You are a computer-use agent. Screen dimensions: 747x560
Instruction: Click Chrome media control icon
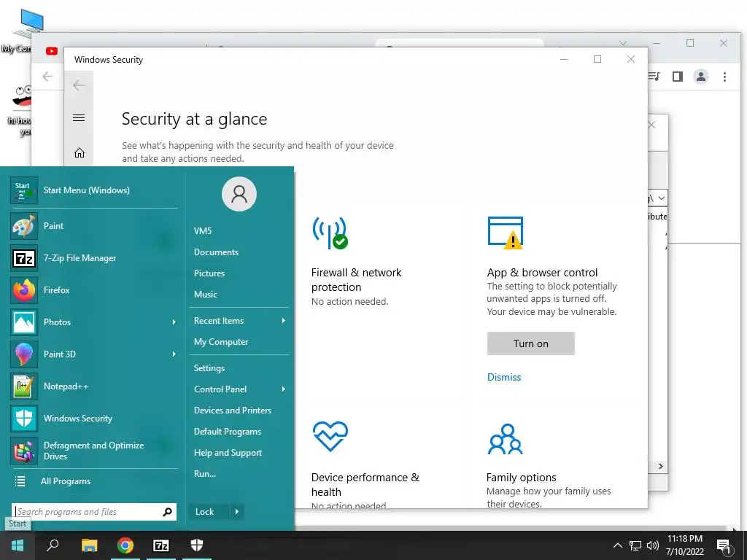(x=654, y=77)
